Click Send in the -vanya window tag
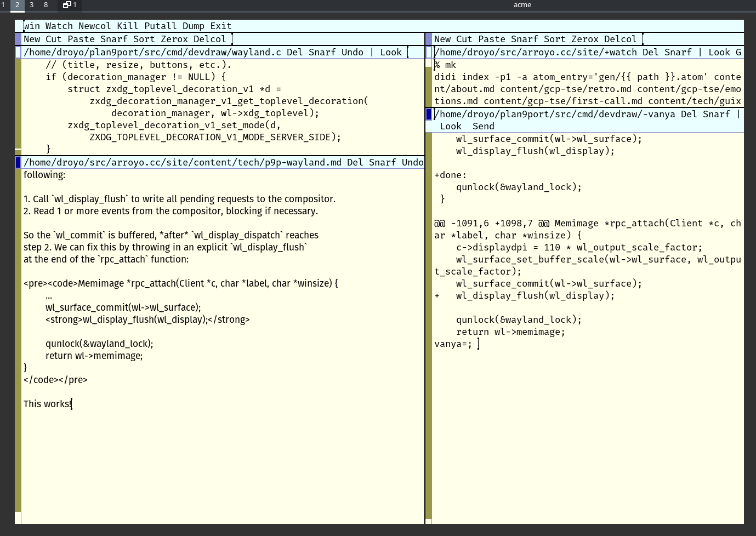756x536 pixels. tap(484, 126)
